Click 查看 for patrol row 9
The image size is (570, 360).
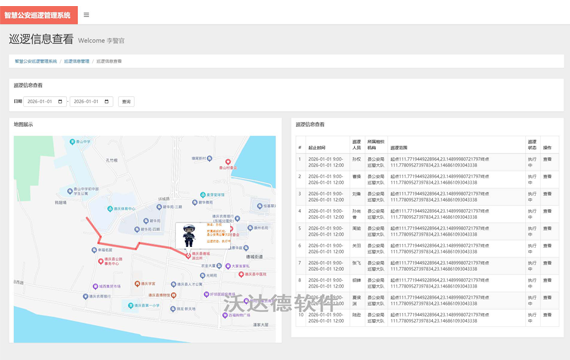[547, 297]
